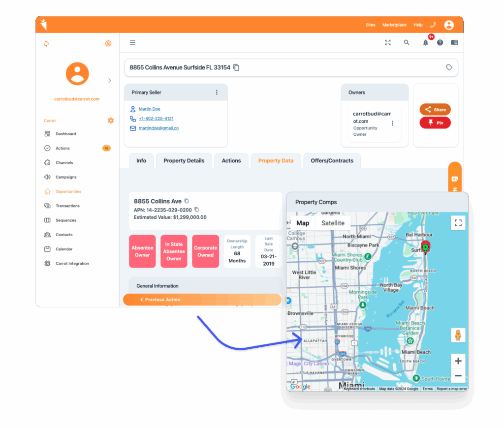Open the notifications bell
The height and width of the screenshot is (428, 504).
point(425,43)
